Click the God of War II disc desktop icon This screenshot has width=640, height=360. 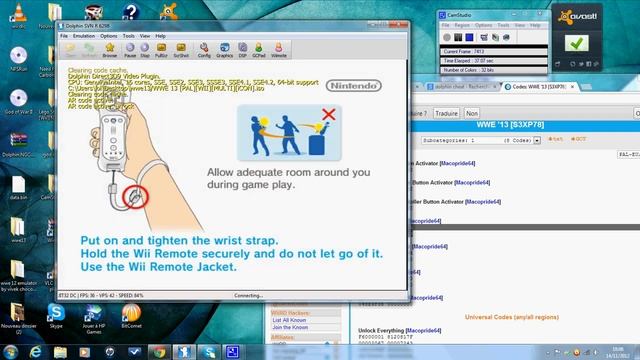pyautogui.click(x=18, y=102)
